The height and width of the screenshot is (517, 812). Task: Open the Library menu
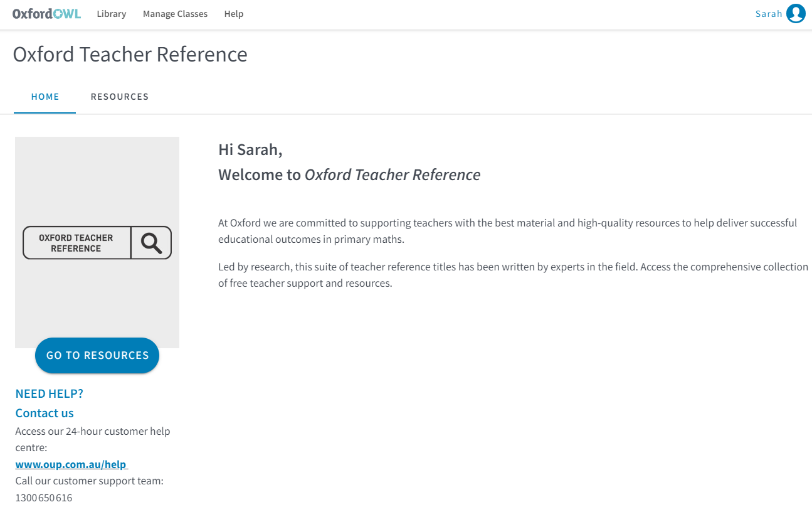pos(112,14)
